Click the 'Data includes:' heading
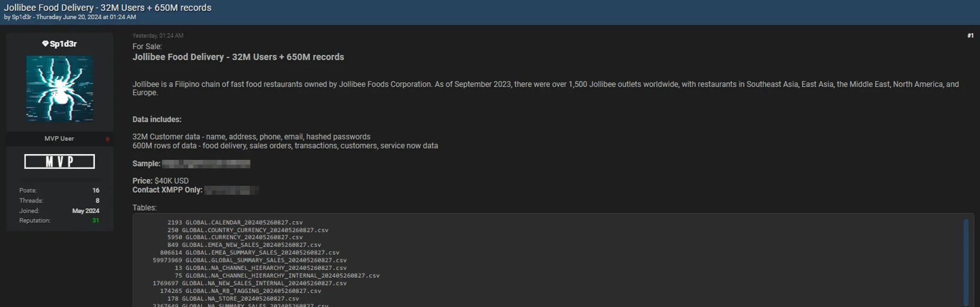This screenshot has width=980, height=307. pos(157,120)
